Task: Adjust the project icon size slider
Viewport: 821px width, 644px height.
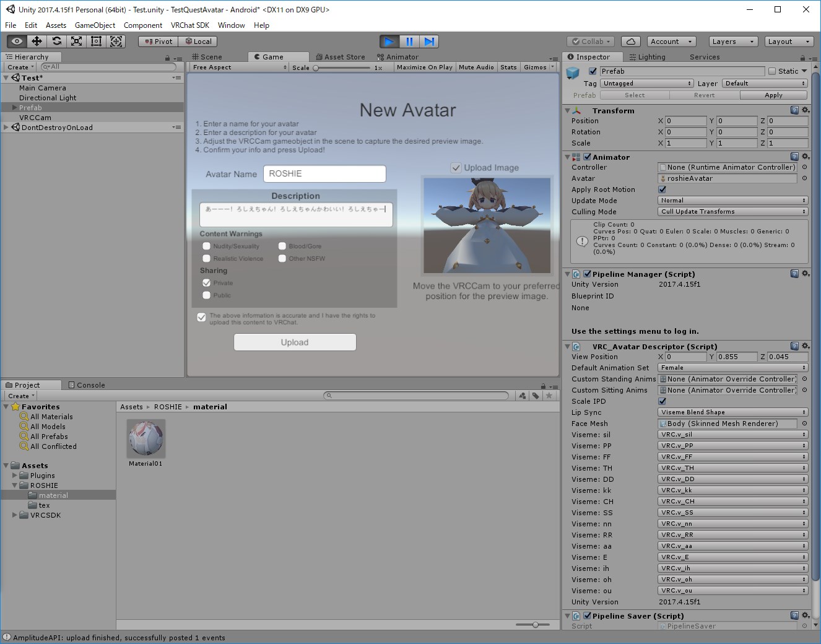Action: (x=536, y=625)
